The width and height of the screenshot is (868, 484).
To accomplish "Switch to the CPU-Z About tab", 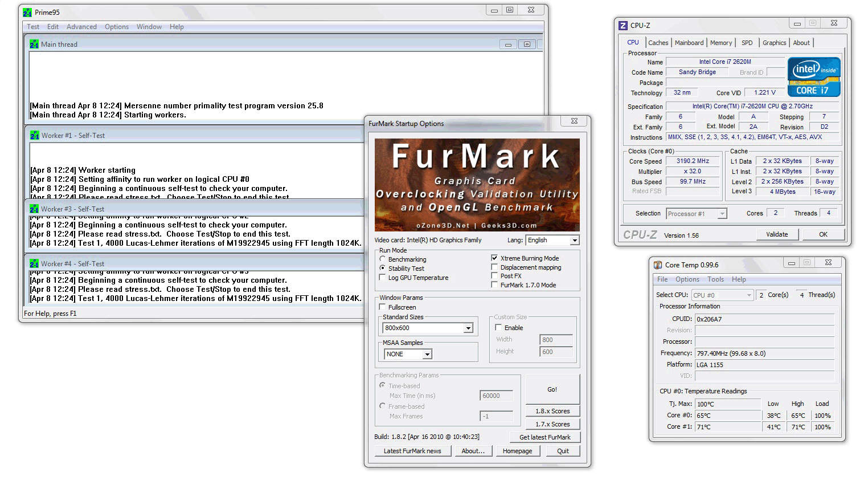I will tap(801, 43).
